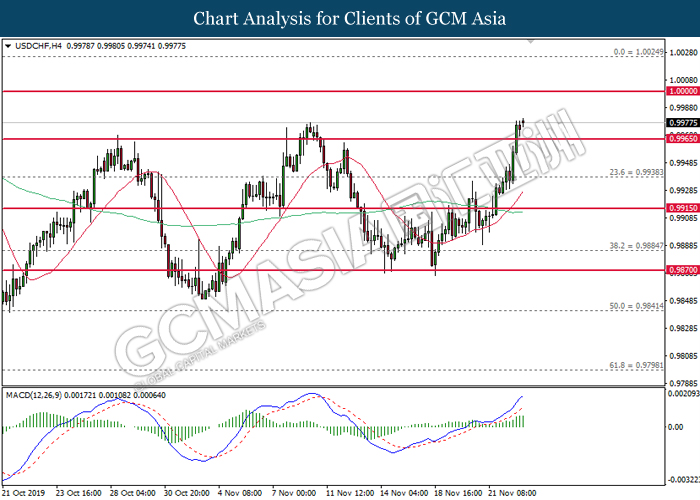700x500 pixels.
Task: Click the 21 Oct 2019 date label
Action: [26, 493]
